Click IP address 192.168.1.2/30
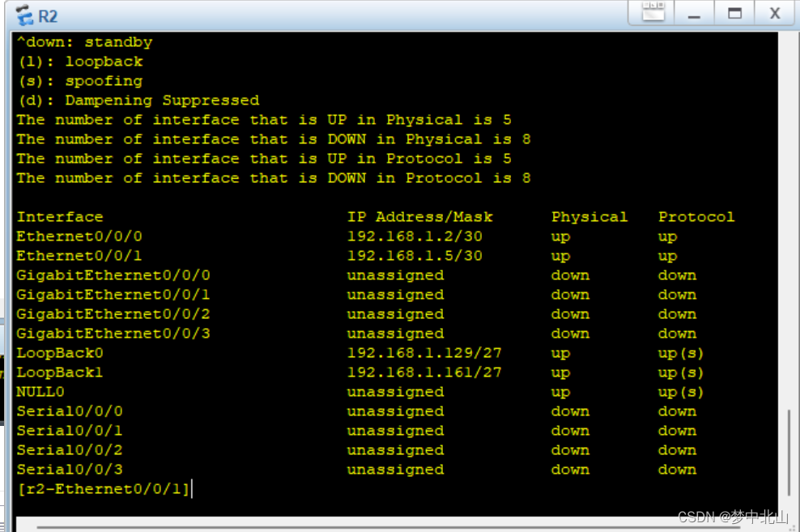The height and width of the screenshot is (532, 800). pyautogui.click(x=415, y=236)
